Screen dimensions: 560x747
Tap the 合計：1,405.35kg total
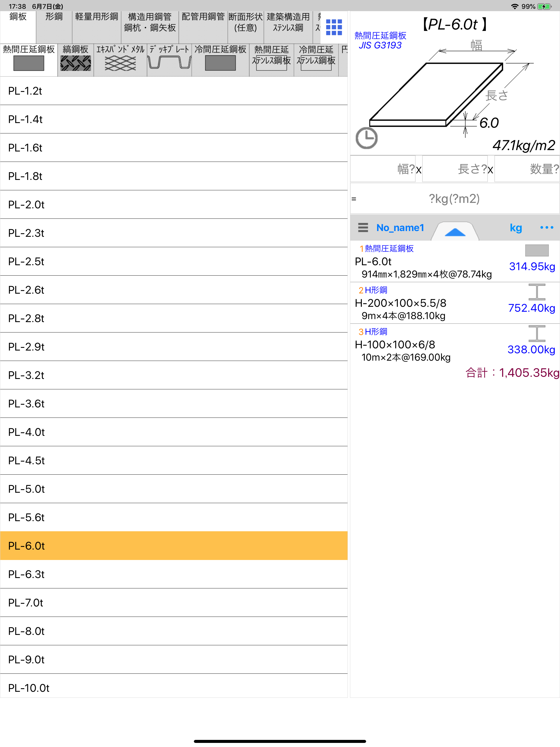coord(512,373)
